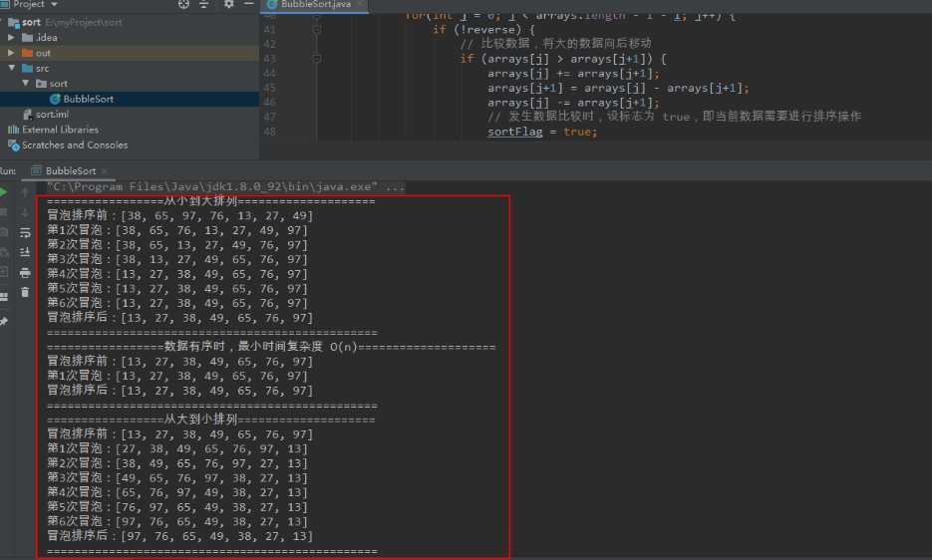Click the 'if (arrays[j] > arrays[j+1]) {' line
This screenshot has height=560, width=932.
pos(563,59)
